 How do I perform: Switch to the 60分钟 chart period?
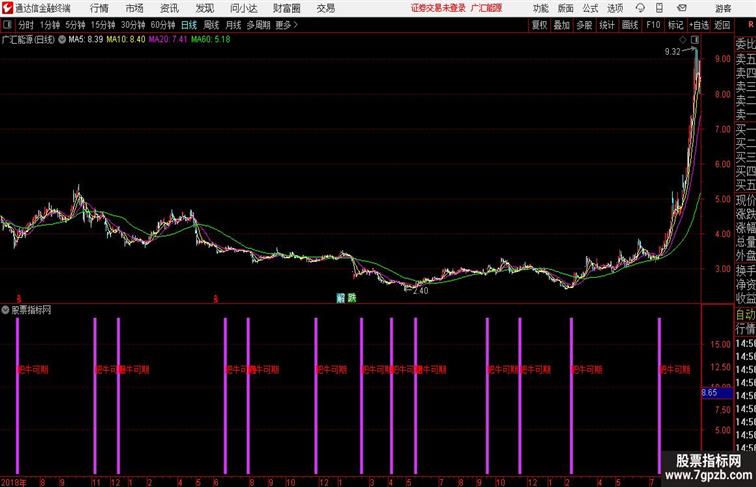click(163, 25)
